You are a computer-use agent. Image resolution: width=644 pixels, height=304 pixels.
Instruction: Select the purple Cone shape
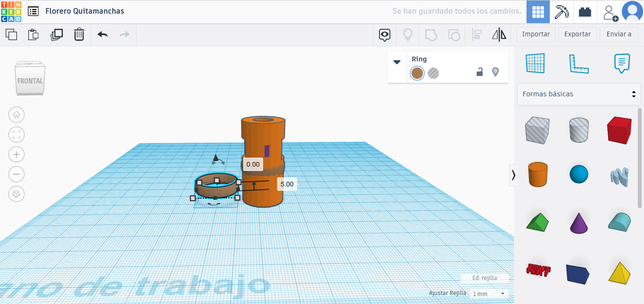click(x=578, y=223)
